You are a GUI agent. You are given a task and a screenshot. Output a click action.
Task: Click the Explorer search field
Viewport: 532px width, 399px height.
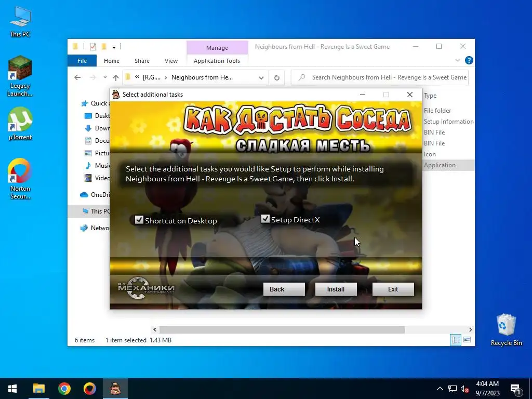380,77
